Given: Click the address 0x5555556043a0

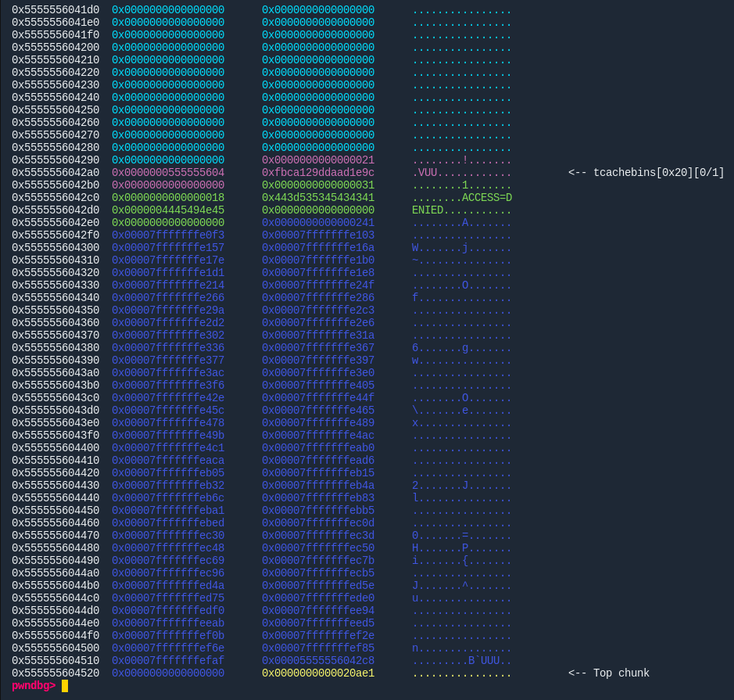Looking at the screenshot, I should pyautogui.click(x=55, y=373).
